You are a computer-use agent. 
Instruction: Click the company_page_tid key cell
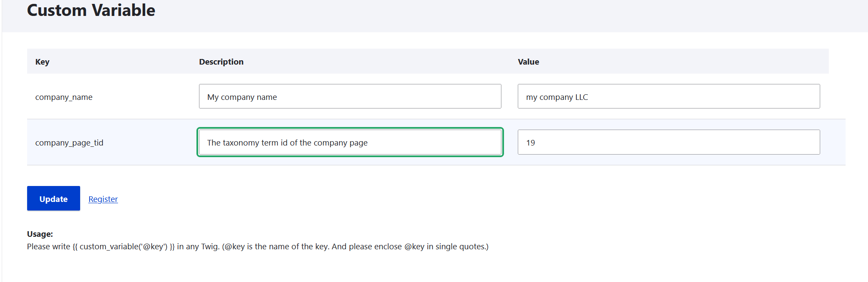coord(69,143)
